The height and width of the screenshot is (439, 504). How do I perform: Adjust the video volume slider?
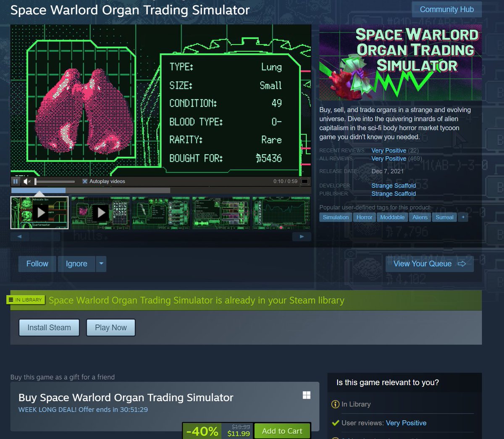pyautogui.click(x=55, y=181)
